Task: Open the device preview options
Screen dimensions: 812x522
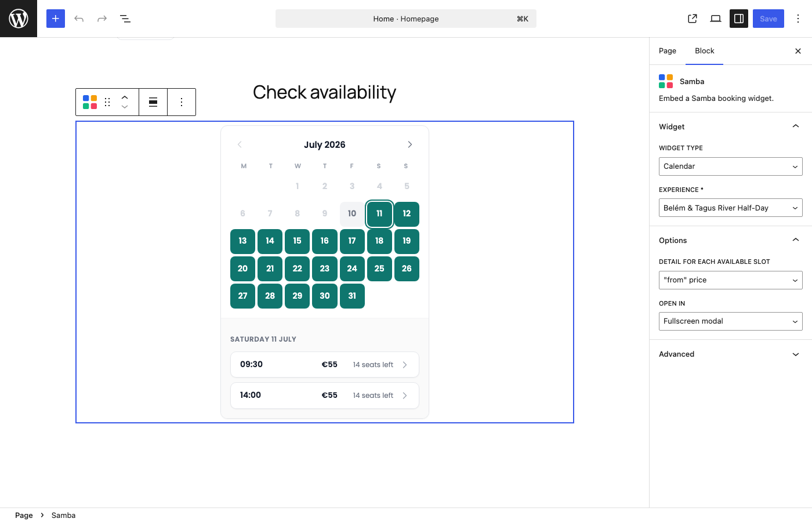Action: pyautogui.click(x=716, y=19)
